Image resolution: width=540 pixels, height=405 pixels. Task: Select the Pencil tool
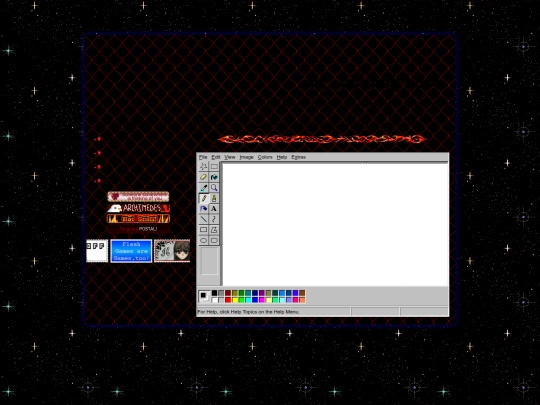coord(204,198)
